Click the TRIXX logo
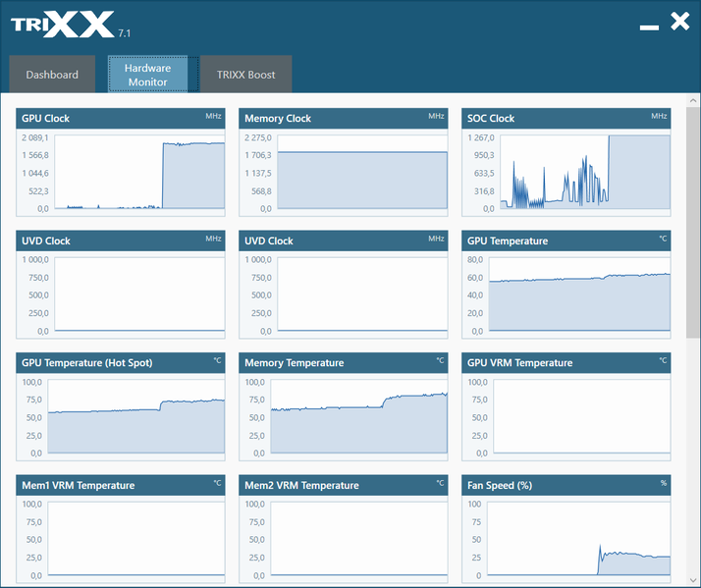The height and width of the screenshot is (588, 701). pyautogui.click(x=63, y=26)
